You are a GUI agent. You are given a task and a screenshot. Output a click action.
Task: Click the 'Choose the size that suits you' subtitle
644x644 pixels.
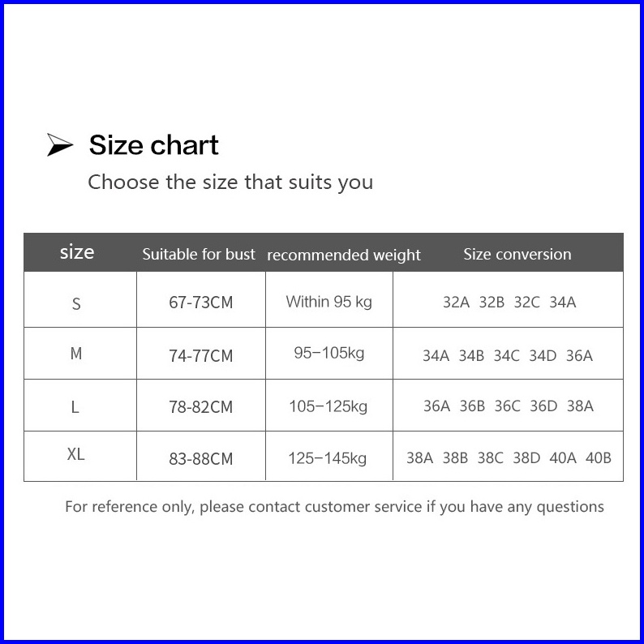coord(230,182)
